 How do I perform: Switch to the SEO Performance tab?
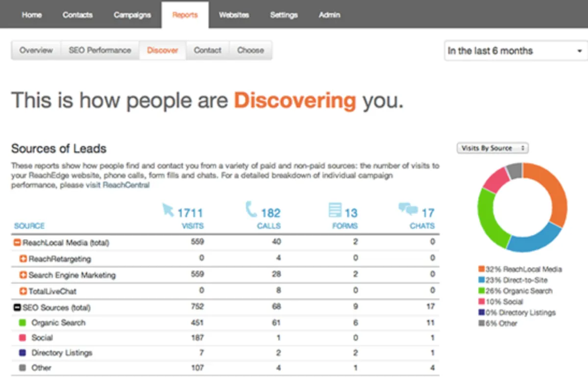pos(100,50)
